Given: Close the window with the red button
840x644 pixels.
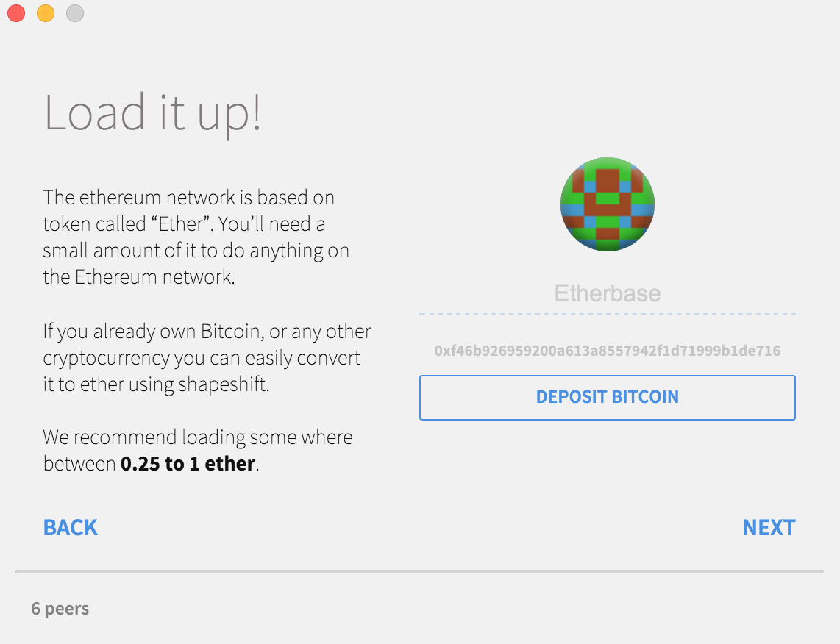Looking at the screenshot, I should [16, 12].
